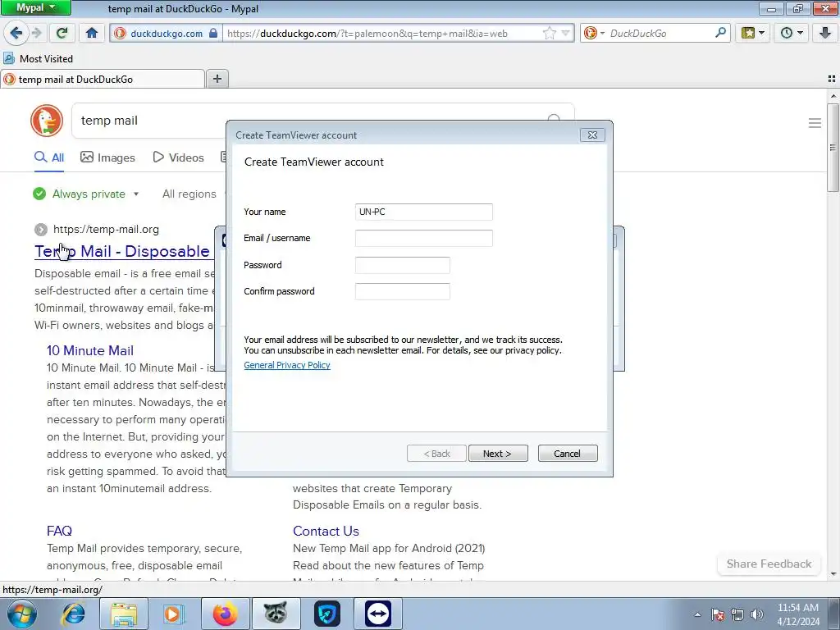Open the Downloads arrow icon
This screenshot has width=840, height=630.
825,33
